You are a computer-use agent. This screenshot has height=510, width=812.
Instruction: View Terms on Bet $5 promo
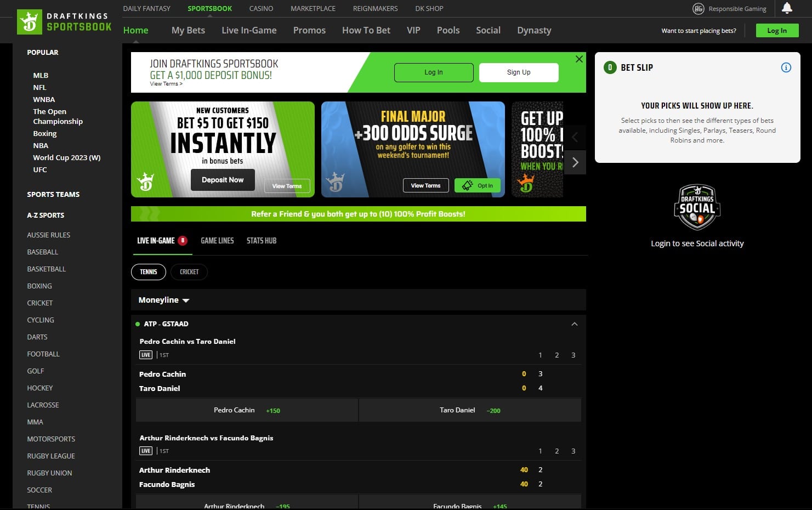[x=287, y=186]
